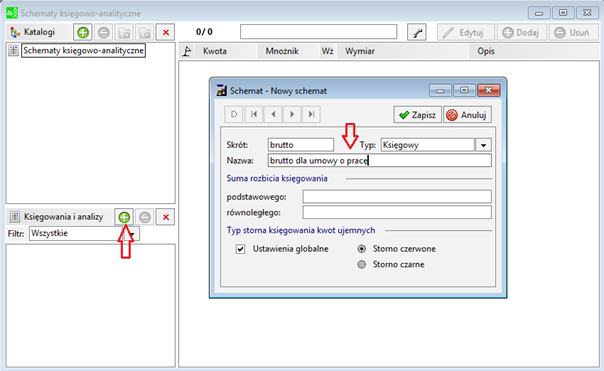The width and height of the screenshot is (604, 371).
Task: Add a new catalog with green plus
Action: [x=83, y=32]
